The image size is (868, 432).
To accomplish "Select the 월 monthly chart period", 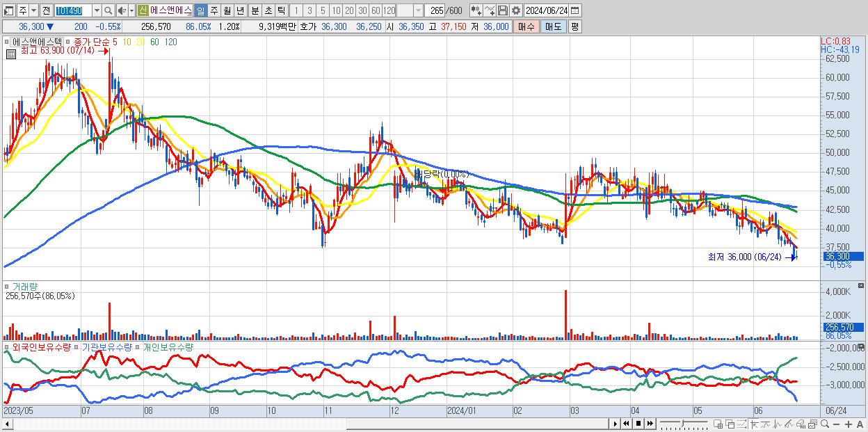I will coord(227,11).
